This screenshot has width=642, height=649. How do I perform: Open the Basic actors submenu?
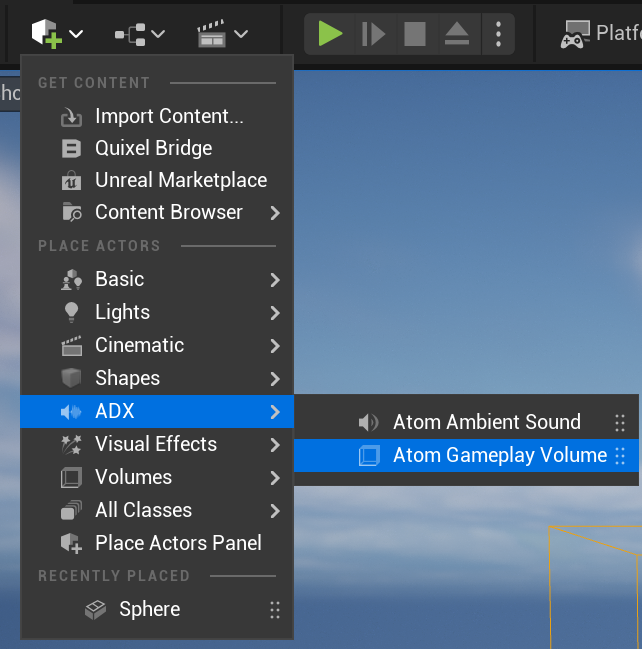[x=157, y=279]
